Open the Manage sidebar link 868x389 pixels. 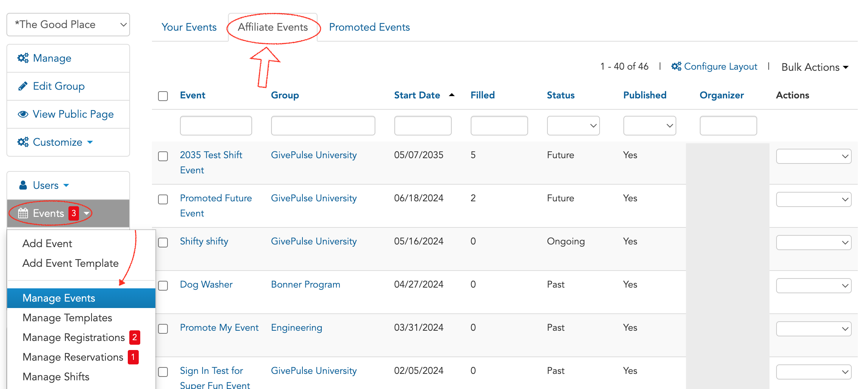pyautogui.click(x=52, y=58)
